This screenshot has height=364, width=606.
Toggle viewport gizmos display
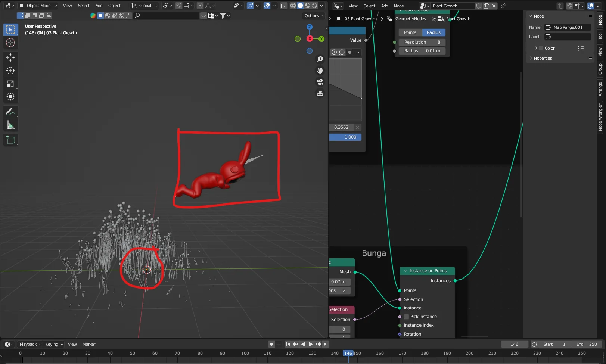250,6
